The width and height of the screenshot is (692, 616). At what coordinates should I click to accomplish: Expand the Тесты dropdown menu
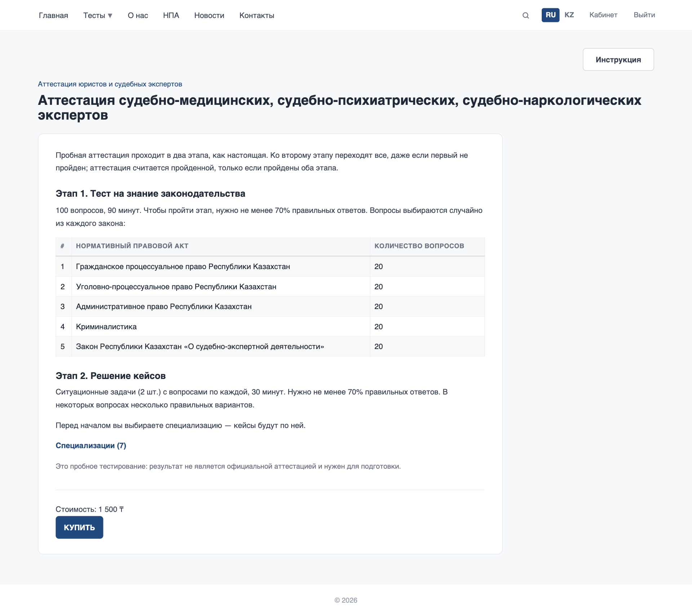click(x=98, y=15)
